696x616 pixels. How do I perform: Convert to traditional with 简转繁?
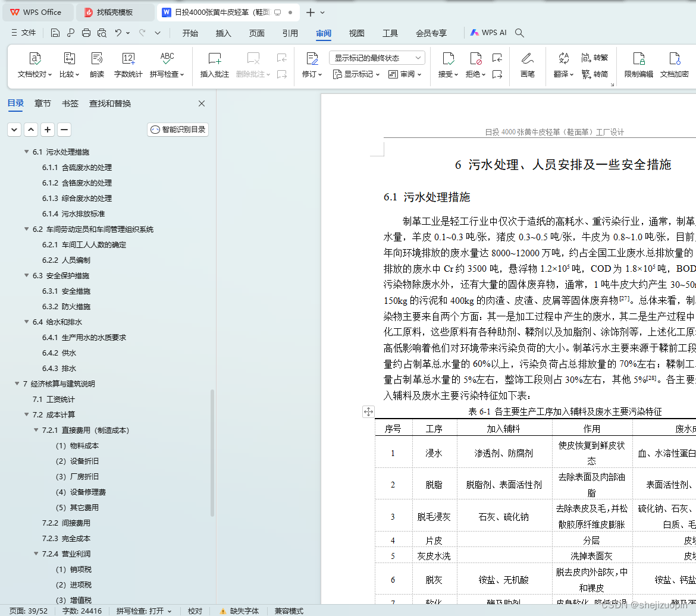(x=594, y=58)
